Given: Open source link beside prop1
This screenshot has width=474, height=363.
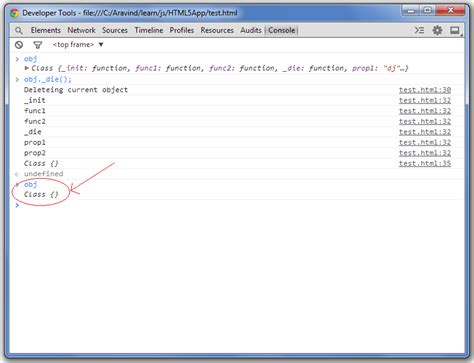Looking at the screenshot, I should 425,143.
